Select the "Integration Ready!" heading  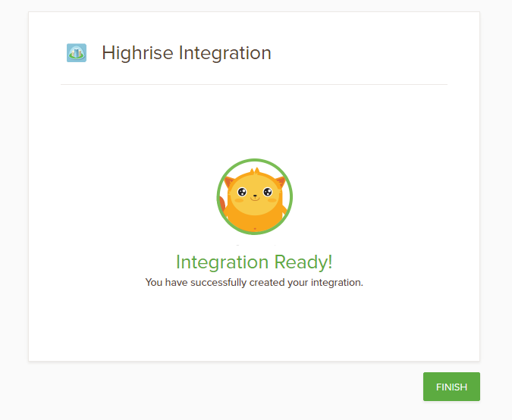pos(254,262)
